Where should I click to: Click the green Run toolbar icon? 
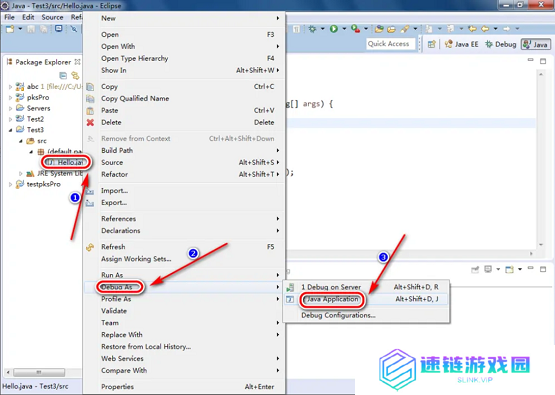coord(333,29)
